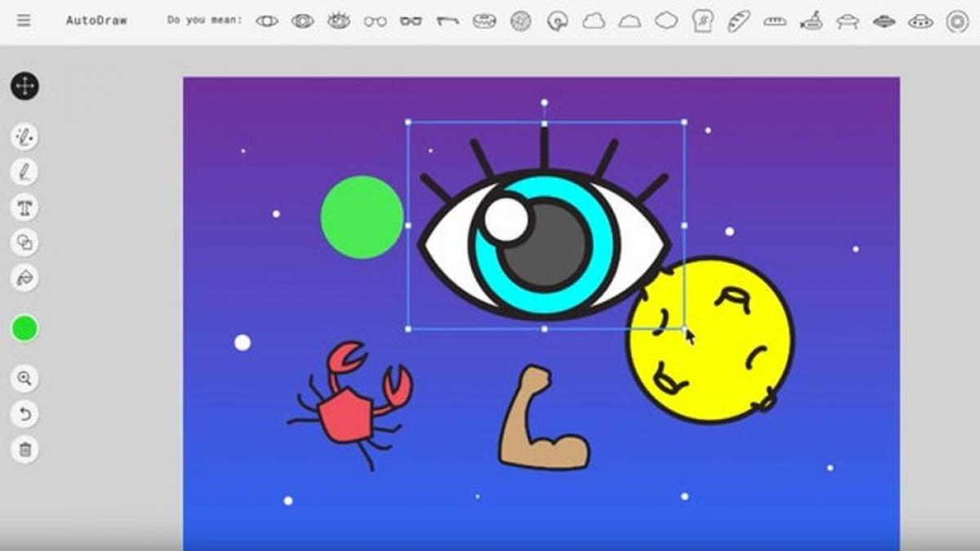Select the flying saucer suggestion

click(849, 20)
